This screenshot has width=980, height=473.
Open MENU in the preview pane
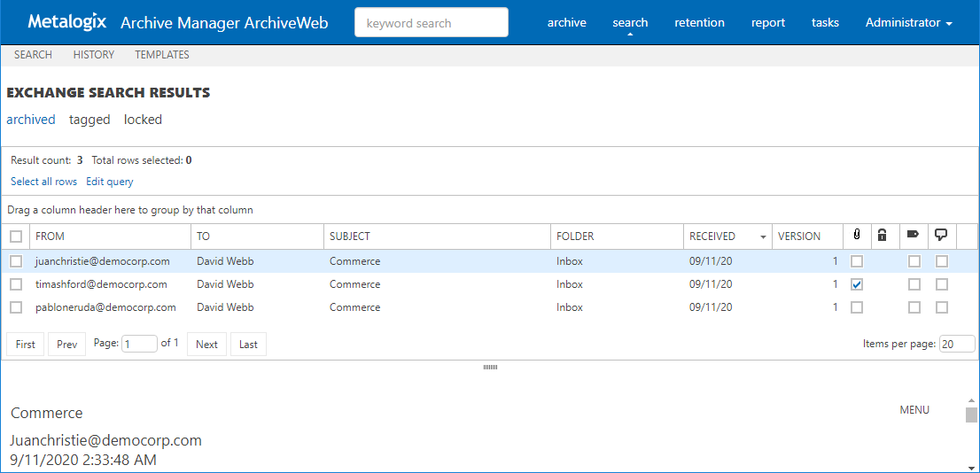tap(914, 410)
